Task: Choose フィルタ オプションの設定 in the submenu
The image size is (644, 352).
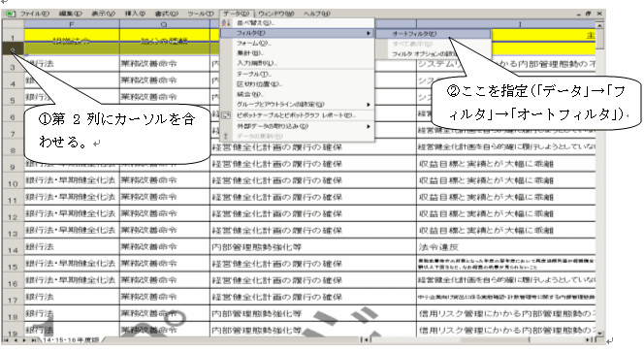Action: coord(424,54)
